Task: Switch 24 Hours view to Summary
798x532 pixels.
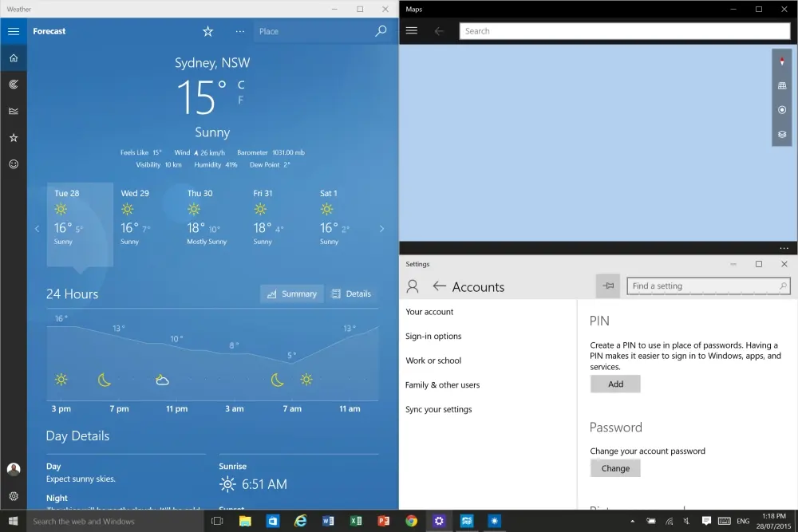Action: (x=292, y=294)
